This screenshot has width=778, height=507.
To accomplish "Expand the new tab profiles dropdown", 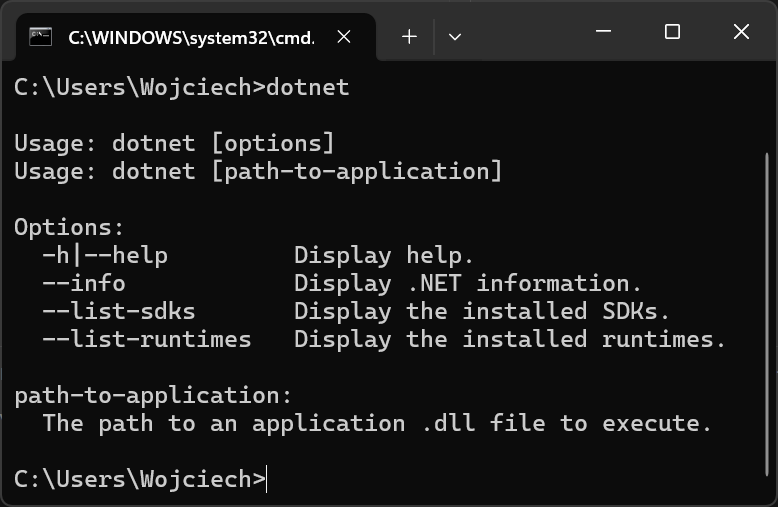I will click(x=455, y=37).
